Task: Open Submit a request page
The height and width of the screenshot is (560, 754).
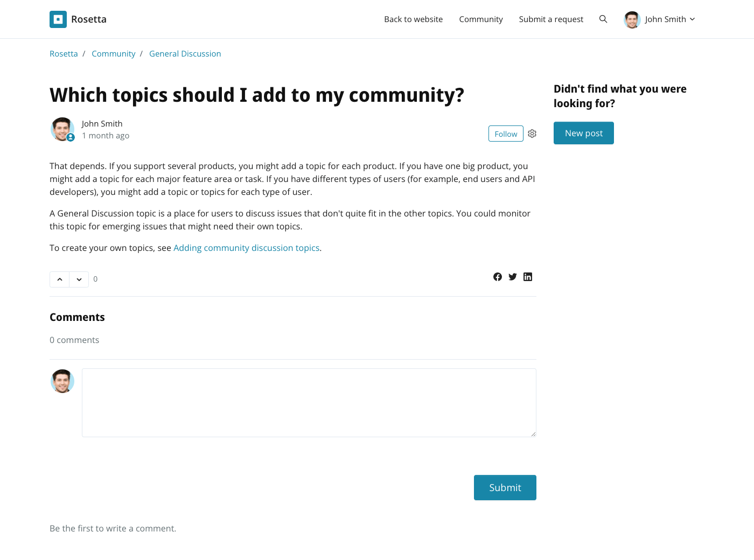Action: [551, 19]
